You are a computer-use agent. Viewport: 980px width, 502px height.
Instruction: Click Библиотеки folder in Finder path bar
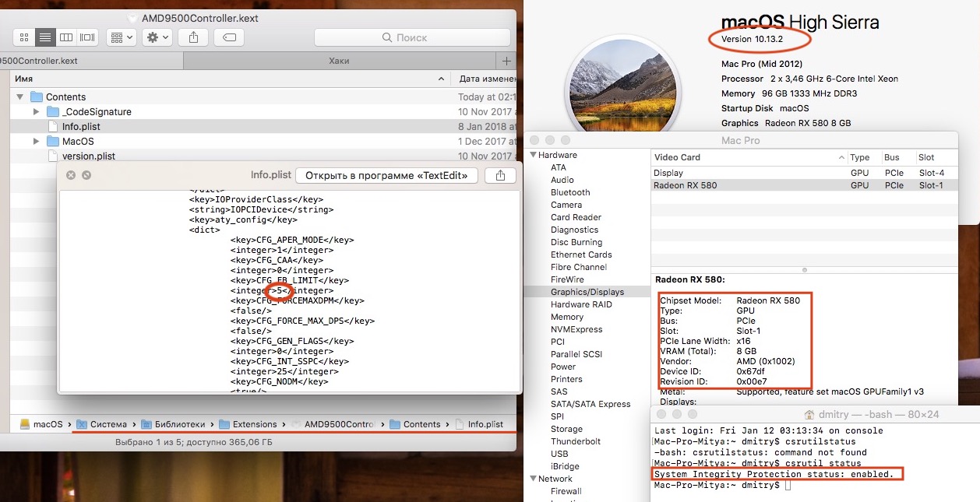(x=173, y=424)
